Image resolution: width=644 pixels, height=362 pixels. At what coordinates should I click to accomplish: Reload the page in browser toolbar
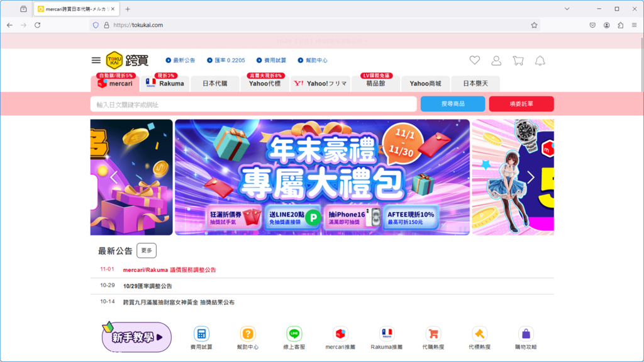pos(37,25)
